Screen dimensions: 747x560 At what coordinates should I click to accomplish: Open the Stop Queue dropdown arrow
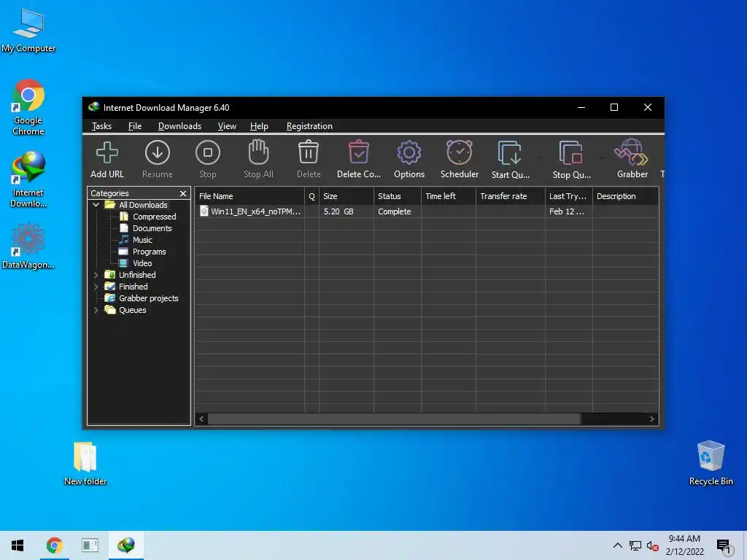click(602, 157)
